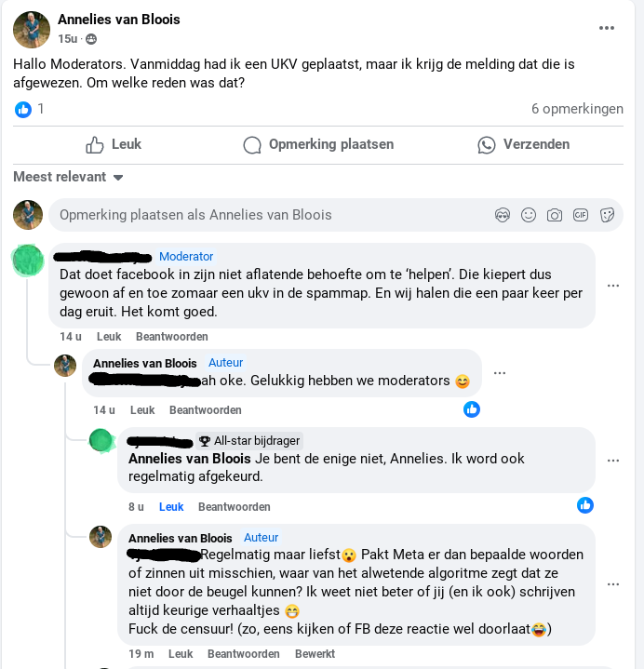Image resolution: width=644 pixels, height=669 pixels.
Task: Reply to the Moderator's comment via Beantwoorden
Action: 172,337
